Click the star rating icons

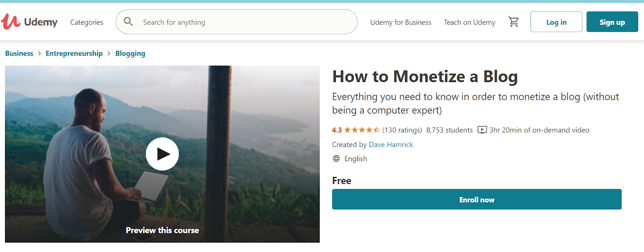[x=362, y=130]
